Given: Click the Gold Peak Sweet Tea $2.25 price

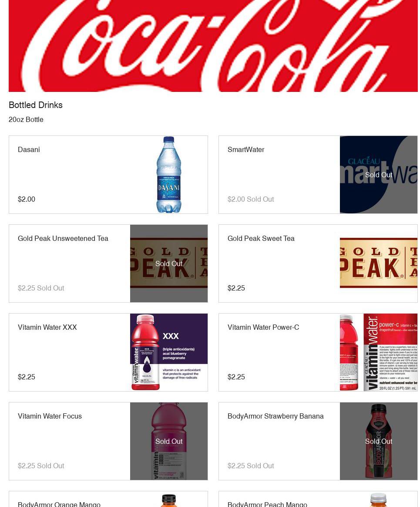Looking at the screenshot, I should 236,288.
